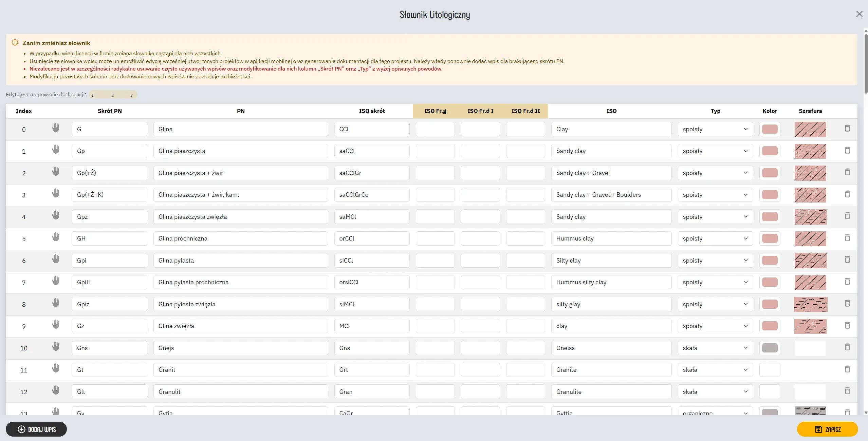
Task: Click drag hand icon for Glina próchniczna row
Action: coord(56,237)
